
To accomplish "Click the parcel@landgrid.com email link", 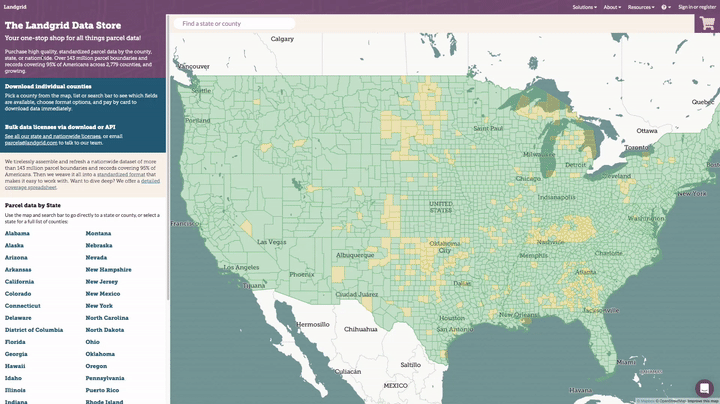I will [31, 143].
